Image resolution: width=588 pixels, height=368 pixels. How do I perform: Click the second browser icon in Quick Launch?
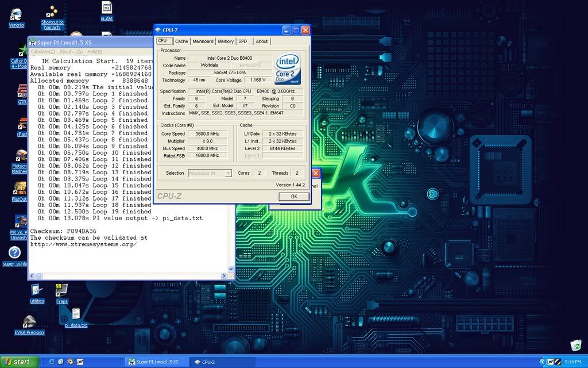[x=61, y=362]
